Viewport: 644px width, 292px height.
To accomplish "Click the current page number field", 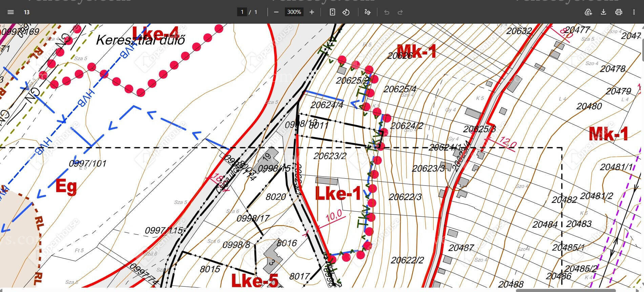I will (x=242, y=12).
